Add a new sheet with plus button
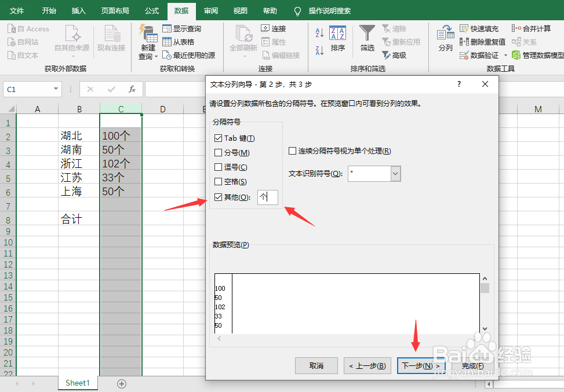564x392 pixels. [122, 384]
